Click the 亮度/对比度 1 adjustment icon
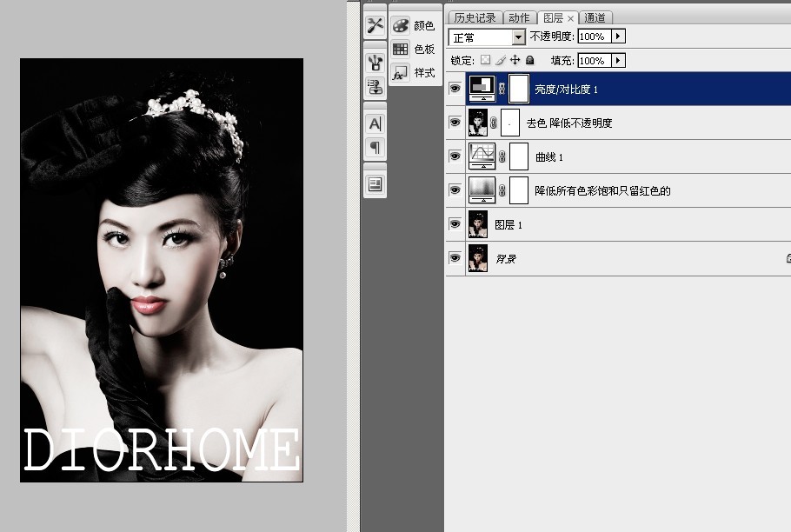This screenshot has width=791, height=532. (x=482, y=89)
